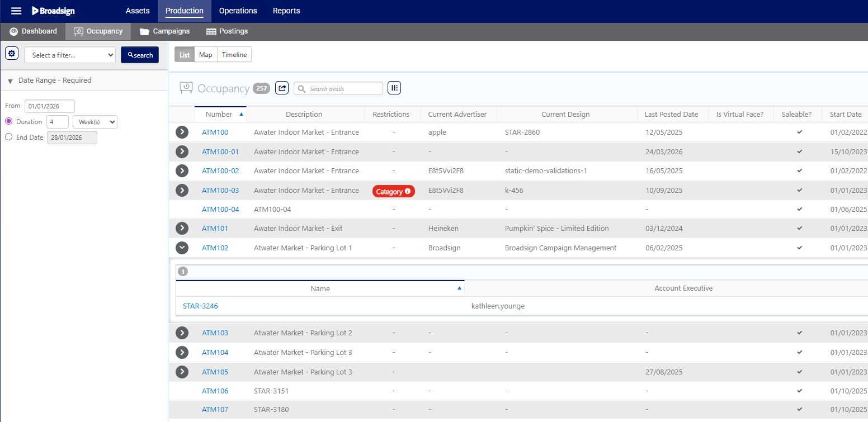
Task: Open the Week(s) duration unit dropdown
Action: [x=95, y=122]
